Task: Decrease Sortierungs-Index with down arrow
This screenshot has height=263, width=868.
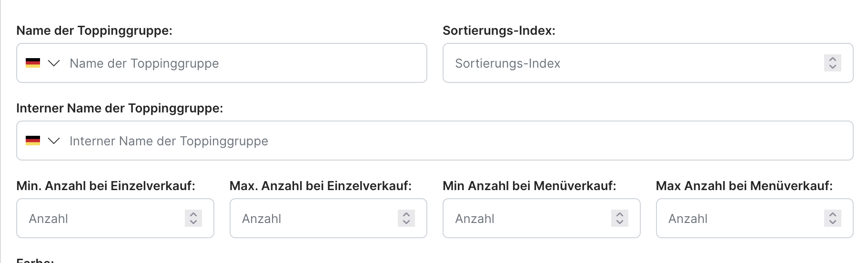Action: [833, 67]
